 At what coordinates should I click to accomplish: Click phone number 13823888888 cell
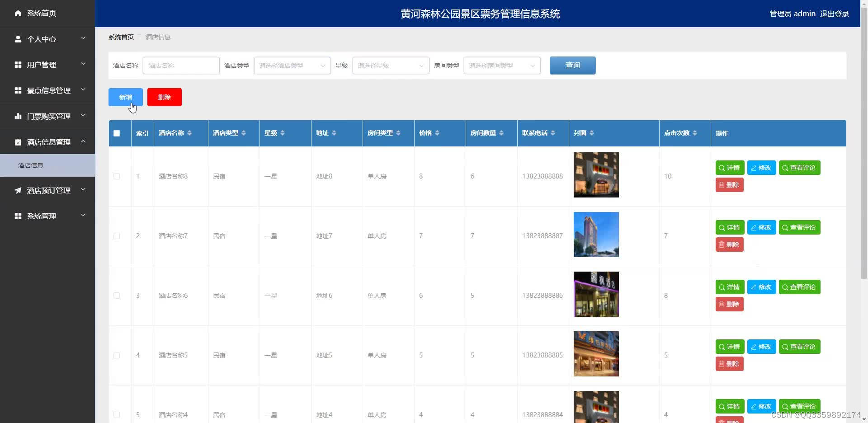[x=542, y=176]
